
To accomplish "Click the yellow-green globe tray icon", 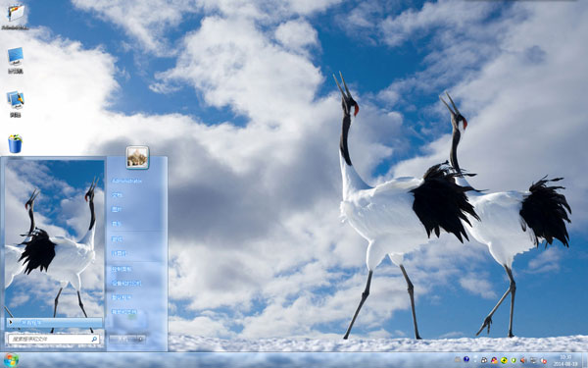I will pyautogui.click(x=504, y=360).
